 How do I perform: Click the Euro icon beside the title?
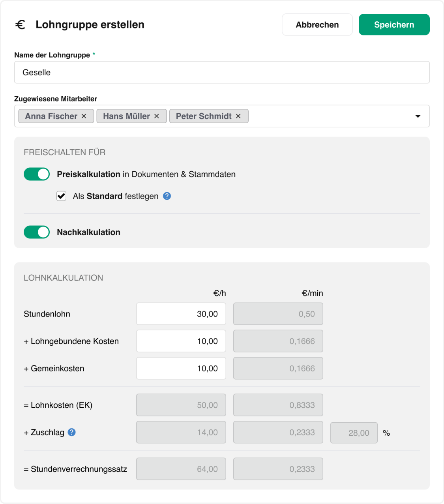click(x=20, y=25)
